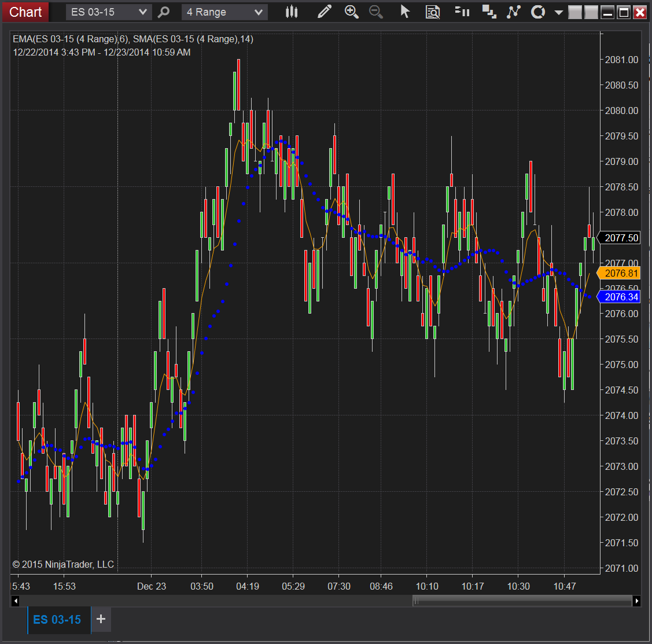Click the zoom in magnifier
The height and width of the screenshot is (644, 652).
pos(351,12)
